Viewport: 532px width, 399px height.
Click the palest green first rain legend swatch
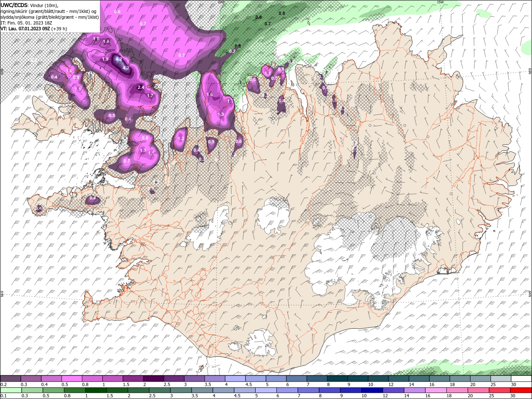click(10, 390)
